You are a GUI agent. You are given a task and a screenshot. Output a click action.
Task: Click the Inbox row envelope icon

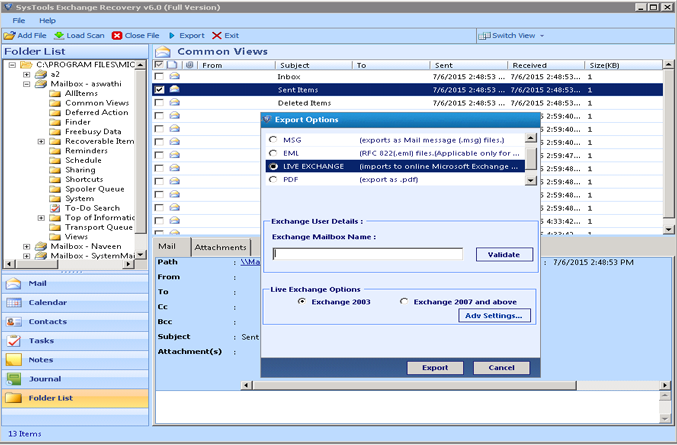[174, 76]
